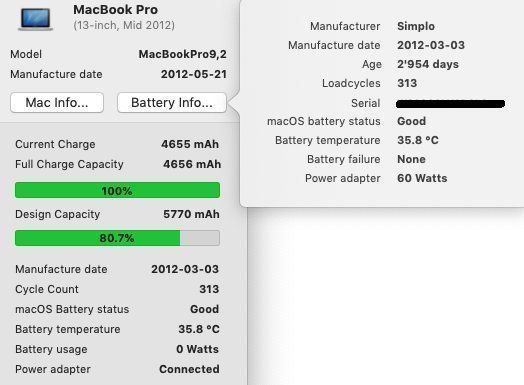Click the Loadcycles label in popover
524x385 pixels.
pos(351,83)
